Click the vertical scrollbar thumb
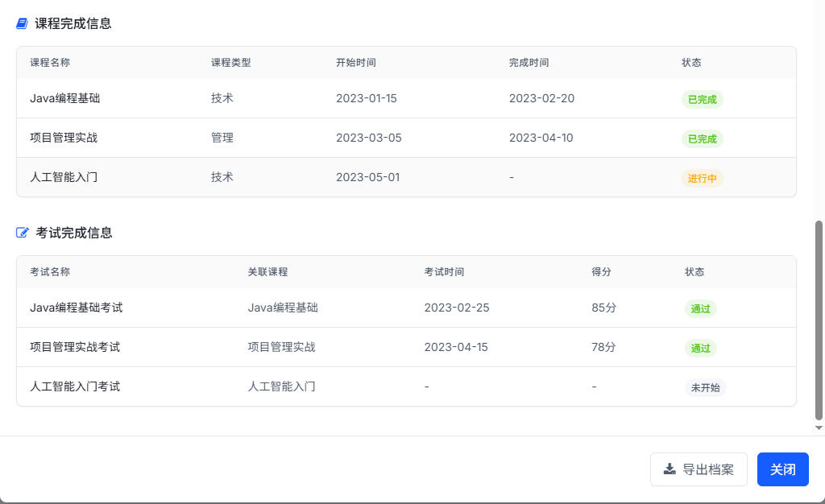This screenshot has height=504, width=825. click(819, 320)
